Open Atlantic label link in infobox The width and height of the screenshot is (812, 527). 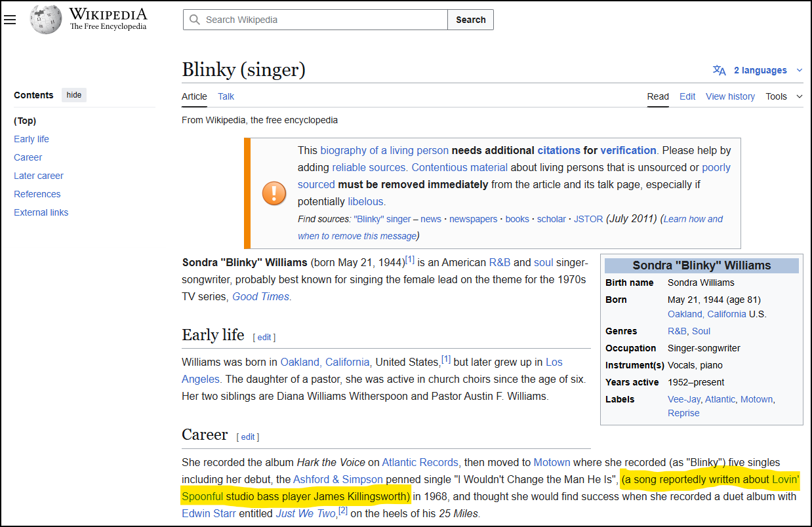click(x=720, y=399)
